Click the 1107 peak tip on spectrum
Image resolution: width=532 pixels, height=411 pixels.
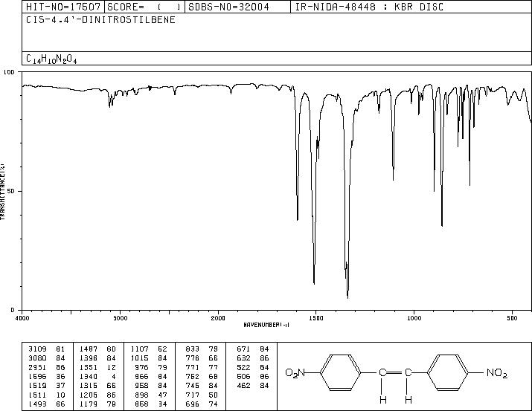click(x=393, y=180)
